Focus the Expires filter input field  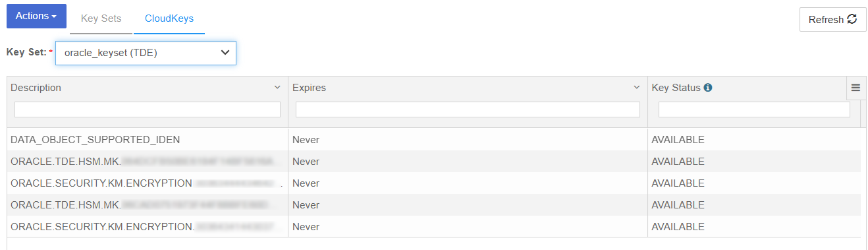pos(468,109)
